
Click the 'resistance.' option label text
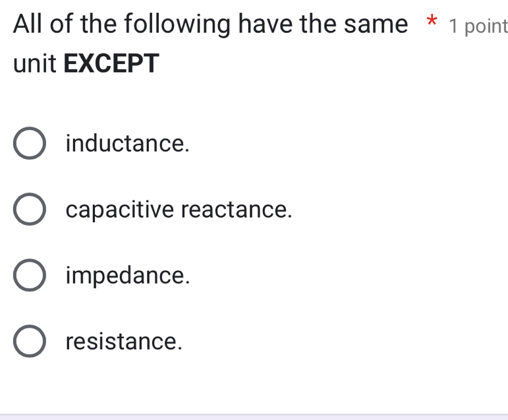coord(124,342)
